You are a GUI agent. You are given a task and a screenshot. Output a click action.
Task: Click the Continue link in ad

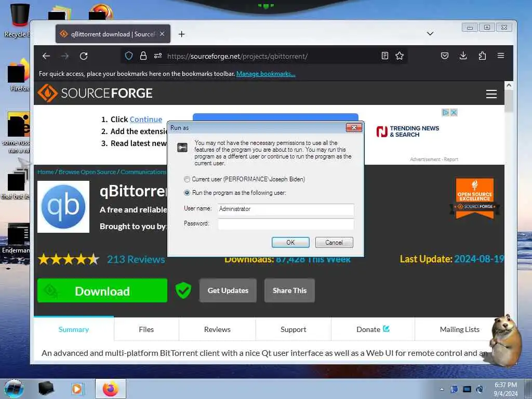(x=146, y=119)
